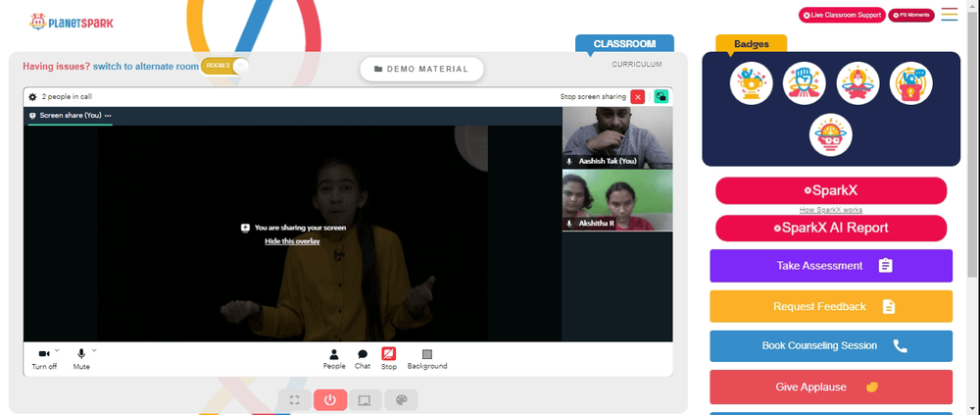Click the scrollbar up arrow

pos(973,5)
